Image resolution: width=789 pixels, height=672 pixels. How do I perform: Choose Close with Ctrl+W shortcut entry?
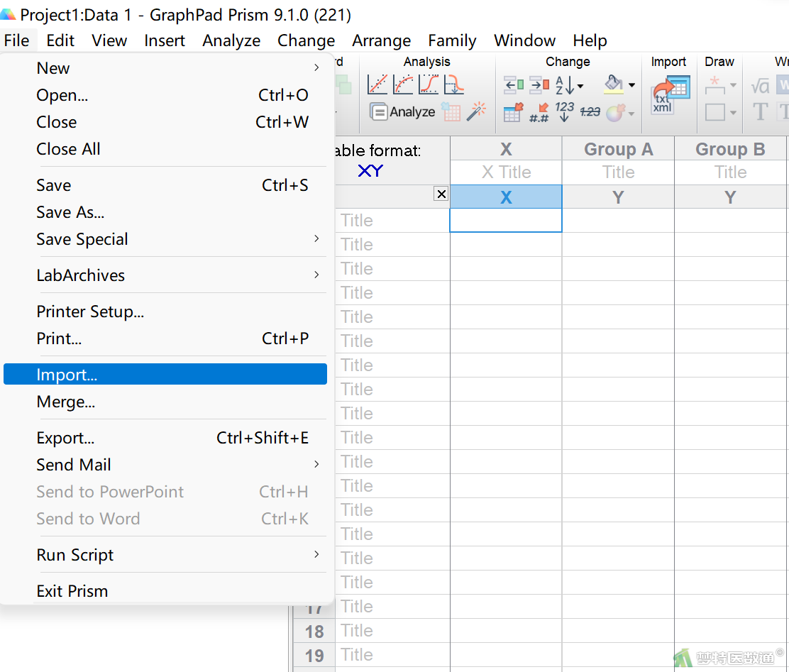165,122
